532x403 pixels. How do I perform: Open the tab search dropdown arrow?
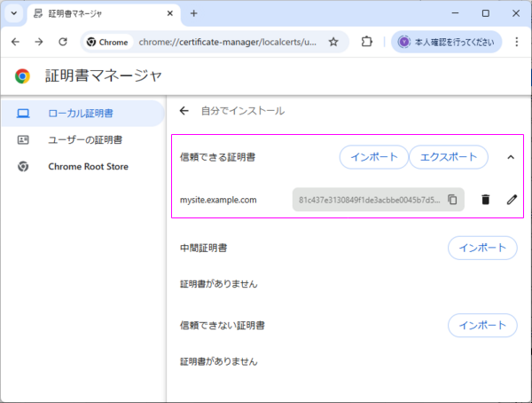click(x=14, y=13)
